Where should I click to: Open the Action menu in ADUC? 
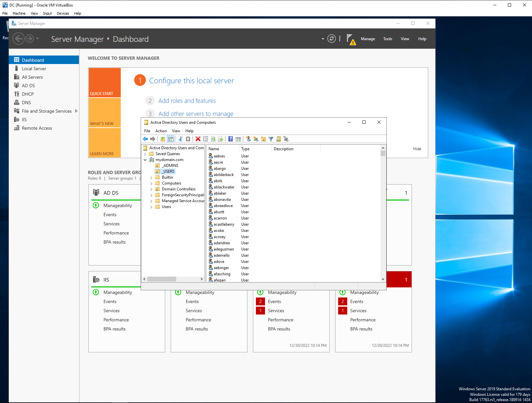point(161,131)
